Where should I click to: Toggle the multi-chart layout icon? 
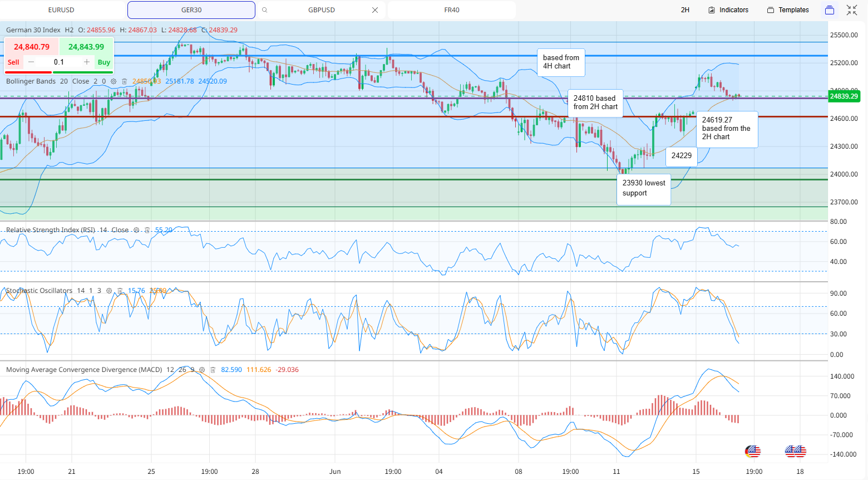click(x=830, y=10)
